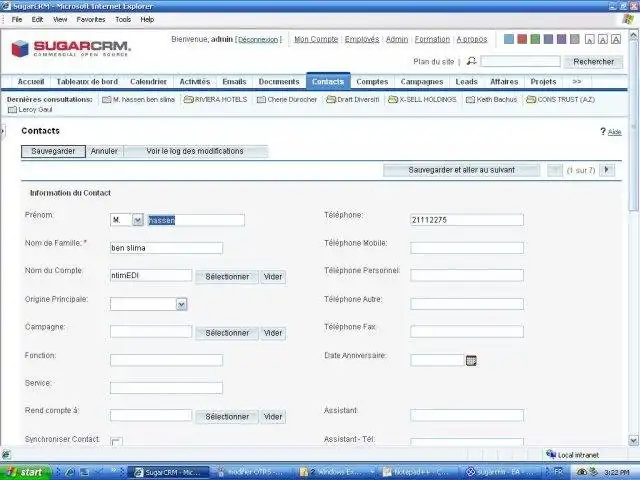640x480 pixels.
Task: Select the green theme color swatch
Action: click(535, 39)
